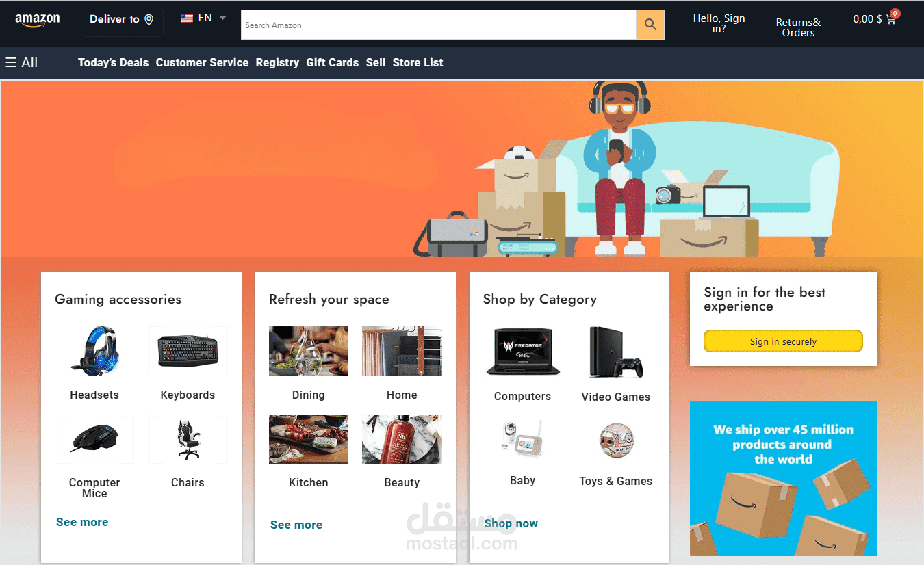This screenshot has height=565, width=924.
Task: Open Today's Deals menu item
Action: pyautogui.click(x=113, y=62)
